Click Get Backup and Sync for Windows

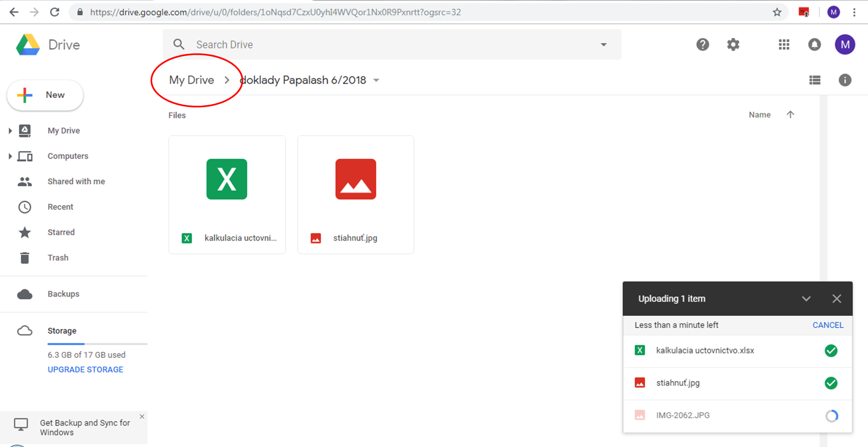(85, 427)
